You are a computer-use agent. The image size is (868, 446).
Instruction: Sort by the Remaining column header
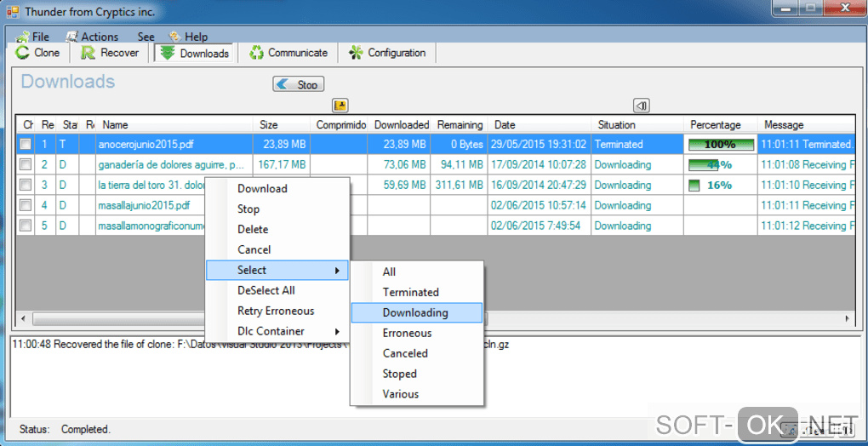(x=460, y=125)
